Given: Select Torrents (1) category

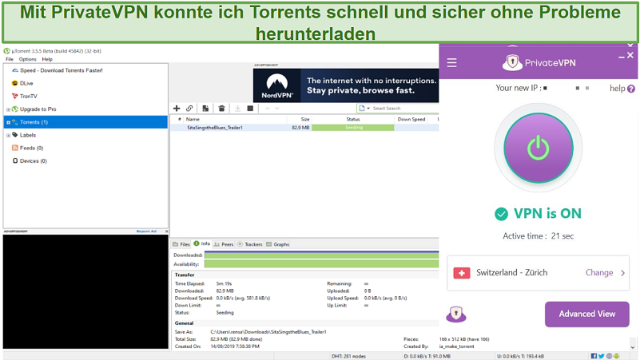Looking at the screenshot, I should 85,122.
